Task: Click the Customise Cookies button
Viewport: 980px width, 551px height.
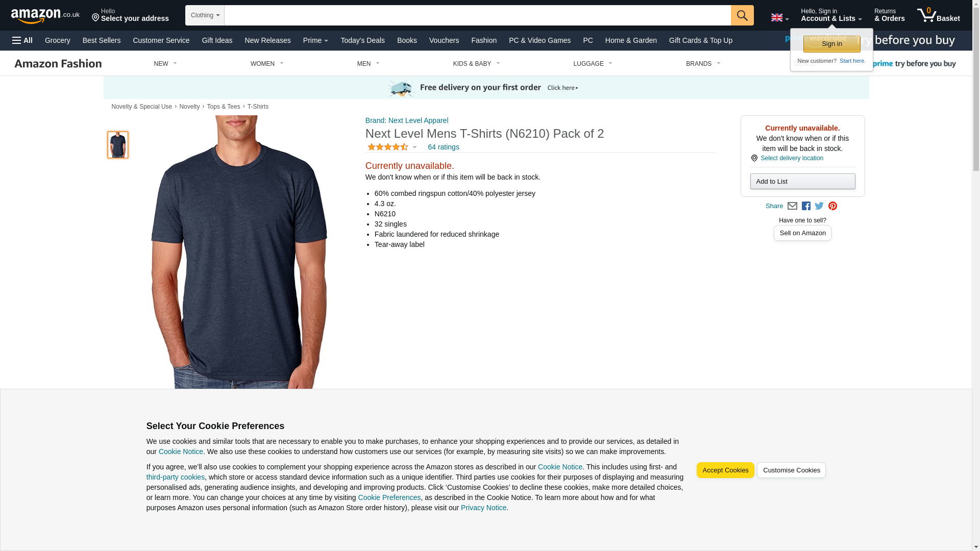Action: tap(791, 470)
